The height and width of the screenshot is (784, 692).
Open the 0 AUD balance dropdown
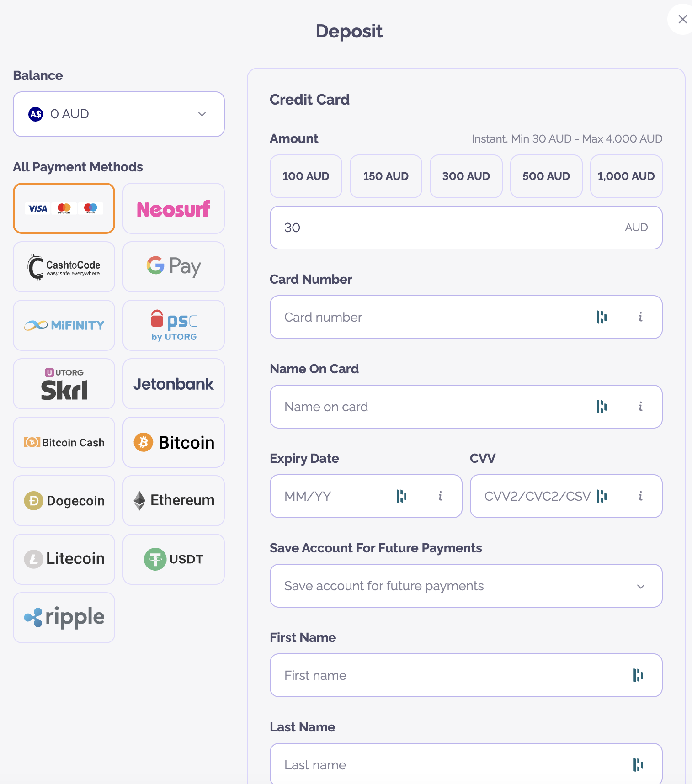119,114
